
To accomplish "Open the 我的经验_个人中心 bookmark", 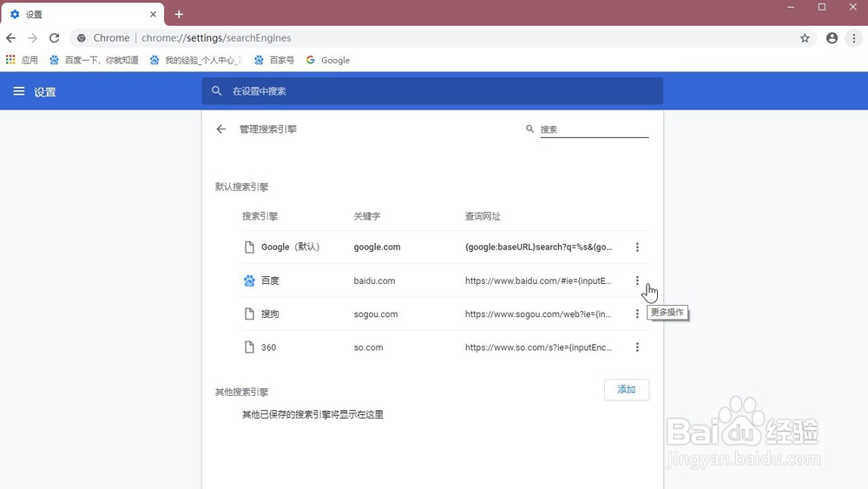I will pos(195,60).
